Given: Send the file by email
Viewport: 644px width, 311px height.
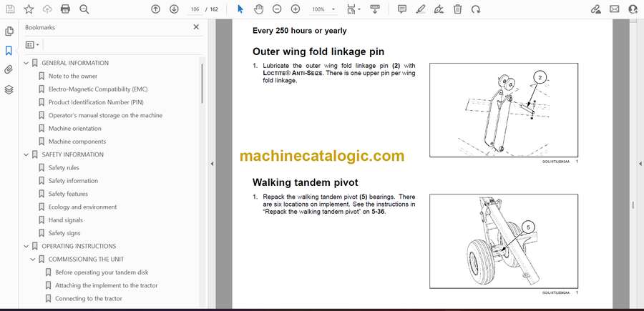Looking at the screenshot, I should click(x=615, y=9).
